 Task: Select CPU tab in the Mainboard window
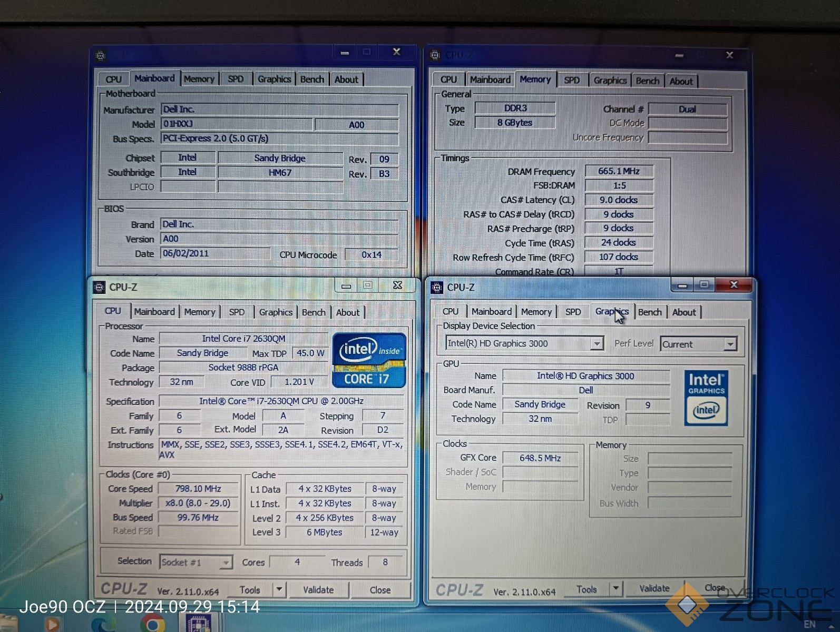[113, 79]
